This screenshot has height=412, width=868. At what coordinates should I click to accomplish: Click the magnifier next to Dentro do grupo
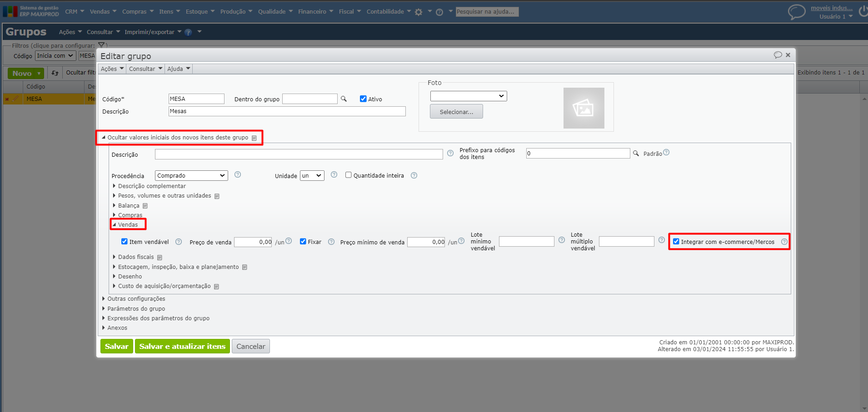click(x=344, y=99)
